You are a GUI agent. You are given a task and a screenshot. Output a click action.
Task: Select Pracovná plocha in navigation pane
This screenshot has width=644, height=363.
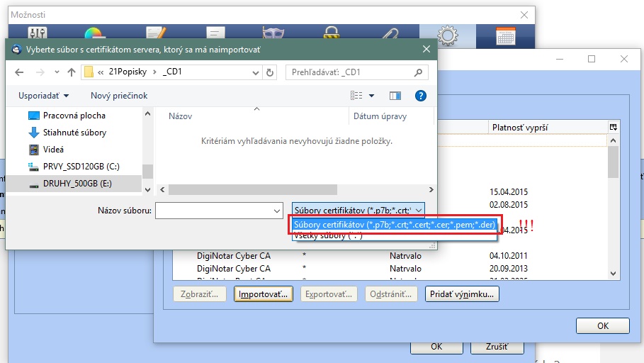(74, 116)
